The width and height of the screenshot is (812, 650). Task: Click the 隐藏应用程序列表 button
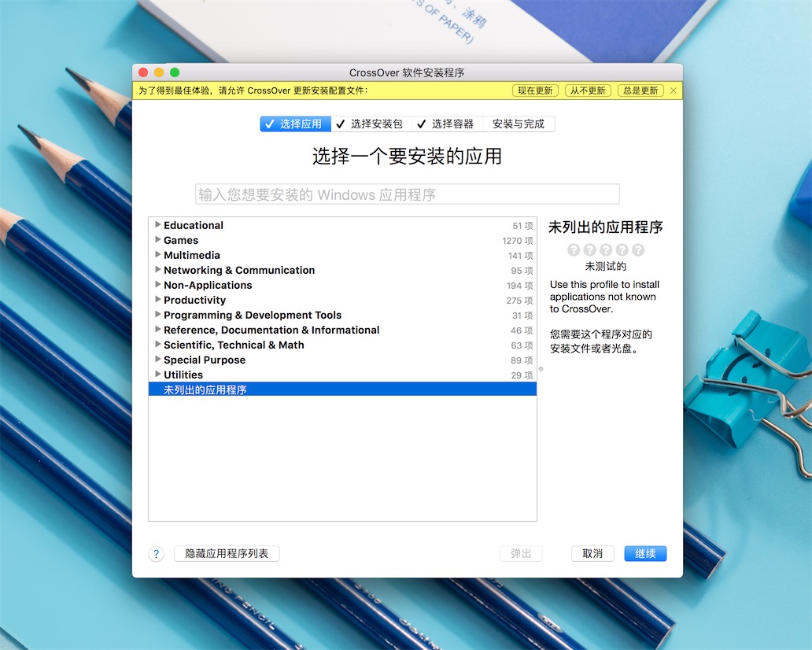point(227,554)
